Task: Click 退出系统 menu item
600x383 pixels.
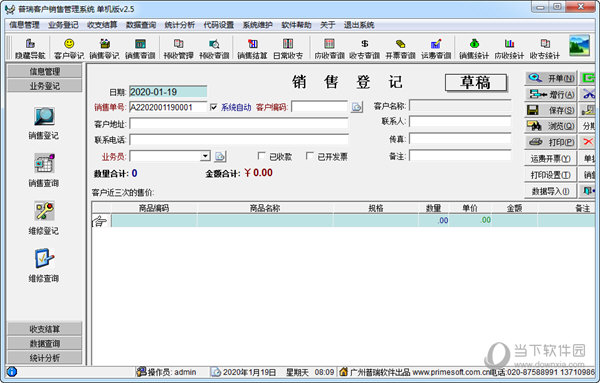Action: point(359,25)
